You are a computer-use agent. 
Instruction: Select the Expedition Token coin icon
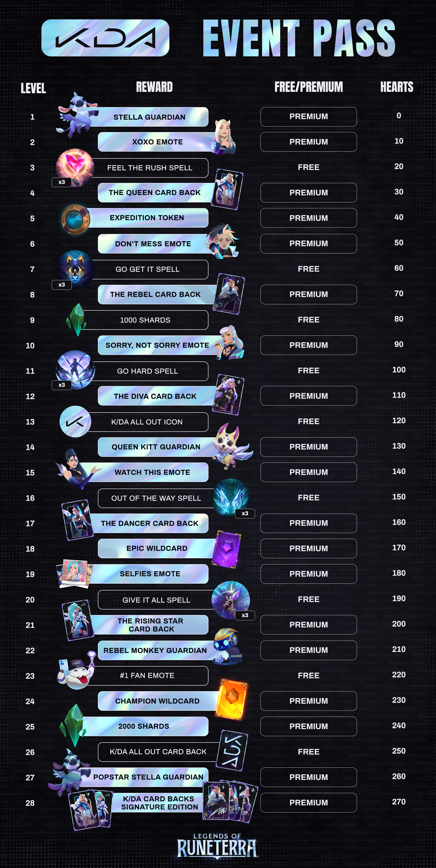coord(76,219)
